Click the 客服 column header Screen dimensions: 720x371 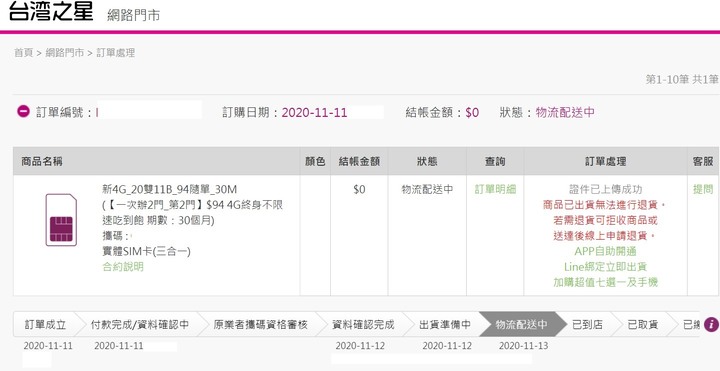(x=703, y=162)
